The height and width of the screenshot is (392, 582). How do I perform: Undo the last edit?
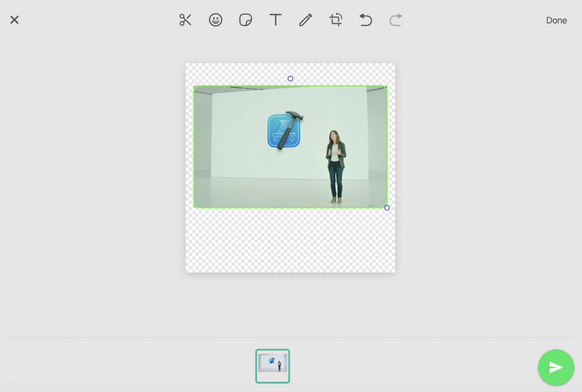[366, 20]
